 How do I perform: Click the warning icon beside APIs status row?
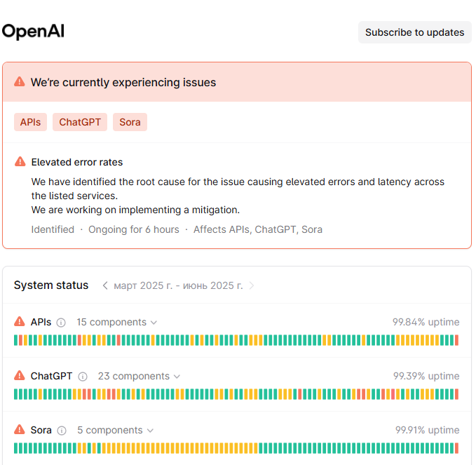20,321
